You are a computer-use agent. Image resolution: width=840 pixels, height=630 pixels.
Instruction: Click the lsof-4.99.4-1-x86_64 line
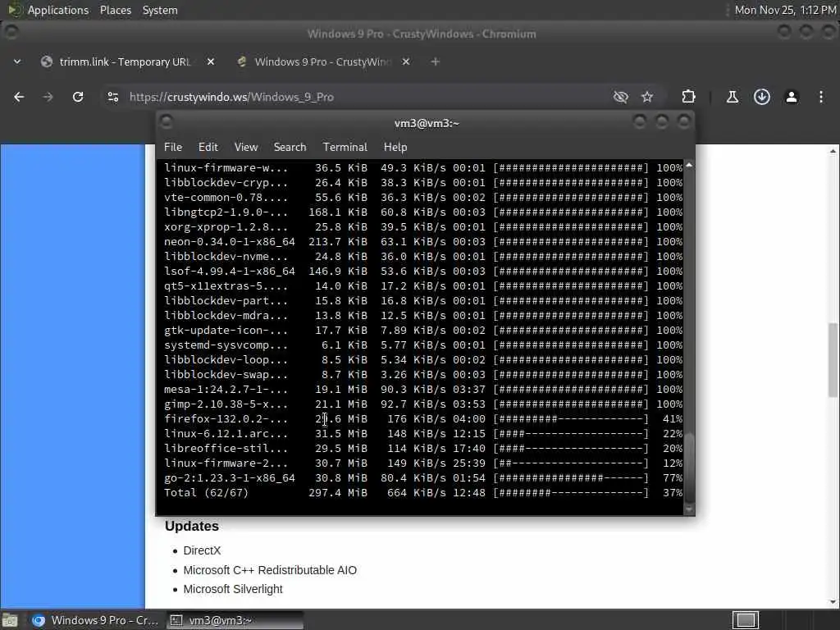coord(423,271)
